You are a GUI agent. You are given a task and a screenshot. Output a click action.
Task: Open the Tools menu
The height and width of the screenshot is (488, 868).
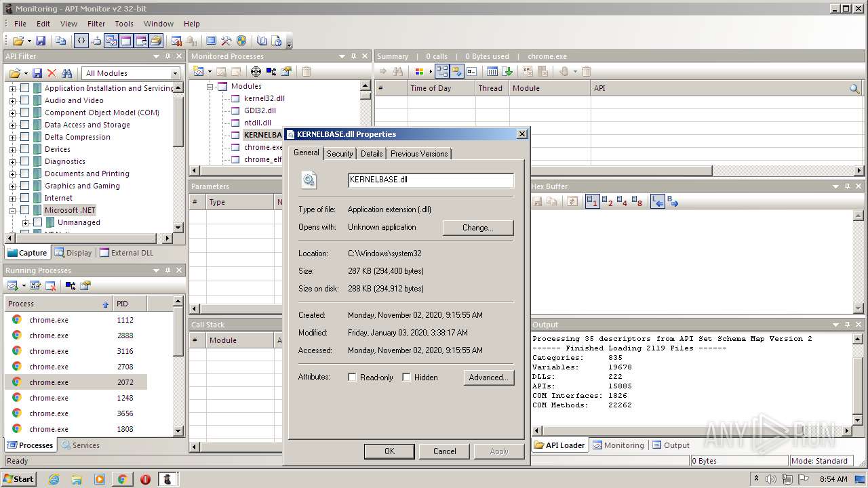124,24
